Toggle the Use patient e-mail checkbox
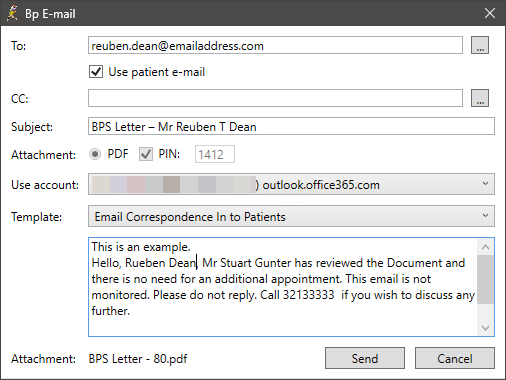The height and width of the screenshot is (380, 506). tap(96, 72)
